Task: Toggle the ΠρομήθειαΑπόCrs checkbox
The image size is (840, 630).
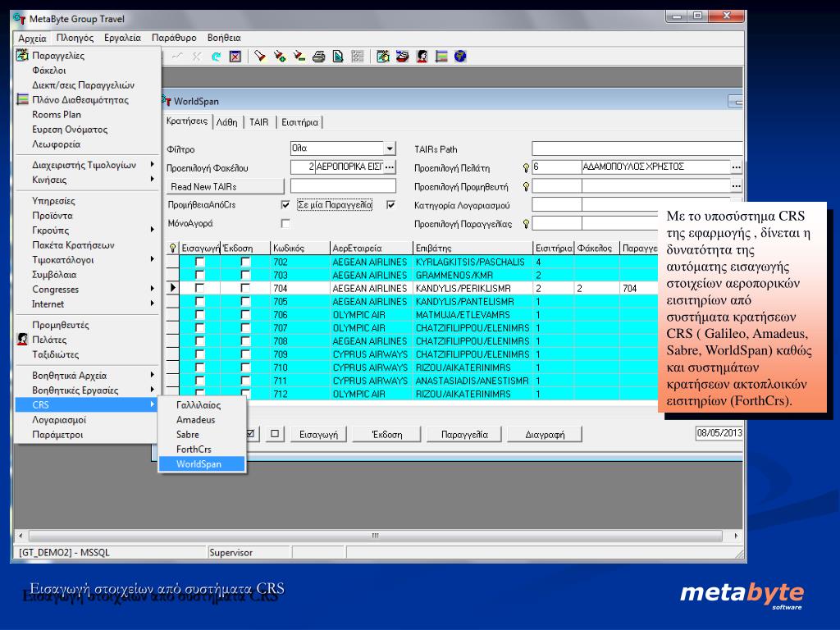Action: 285,204
